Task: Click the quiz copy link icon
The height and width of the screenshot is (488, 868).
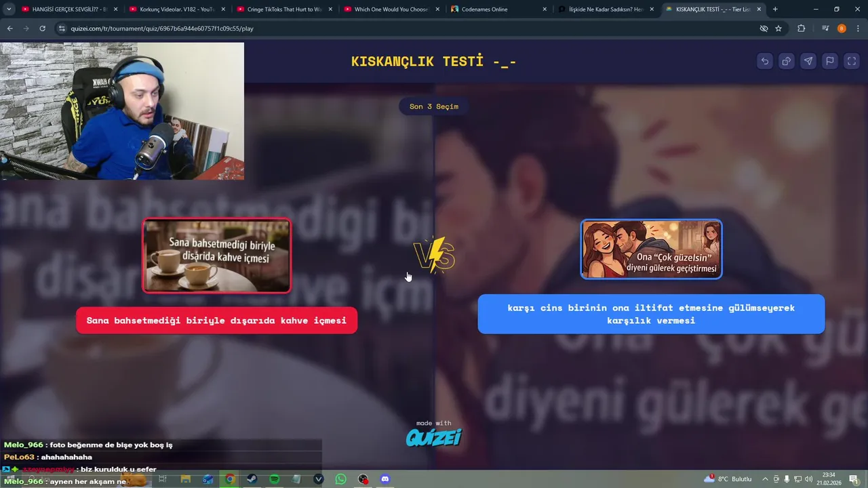Action: point(787,61)
